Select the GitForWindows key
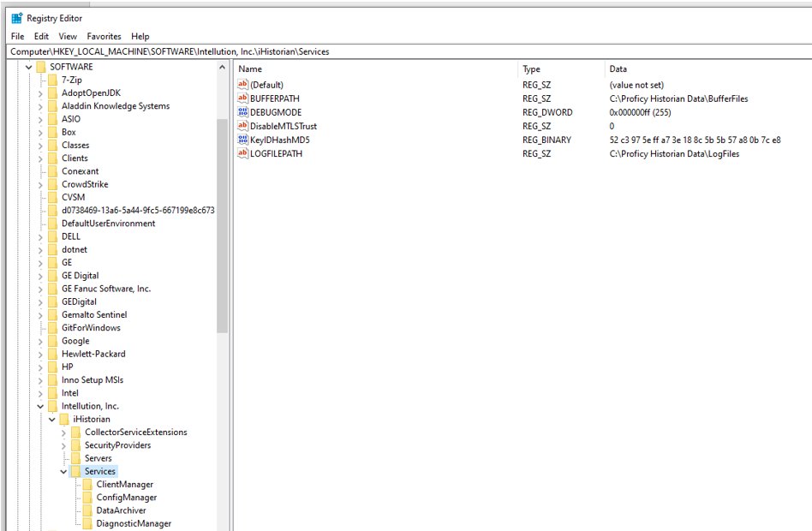The image size is (812, 531). pos(91,328)
